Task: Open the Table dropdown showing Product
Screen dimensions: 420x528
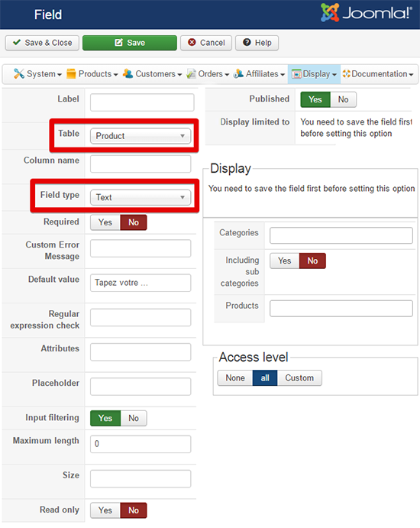Action: pyautogui.click(x=141, y=136)
